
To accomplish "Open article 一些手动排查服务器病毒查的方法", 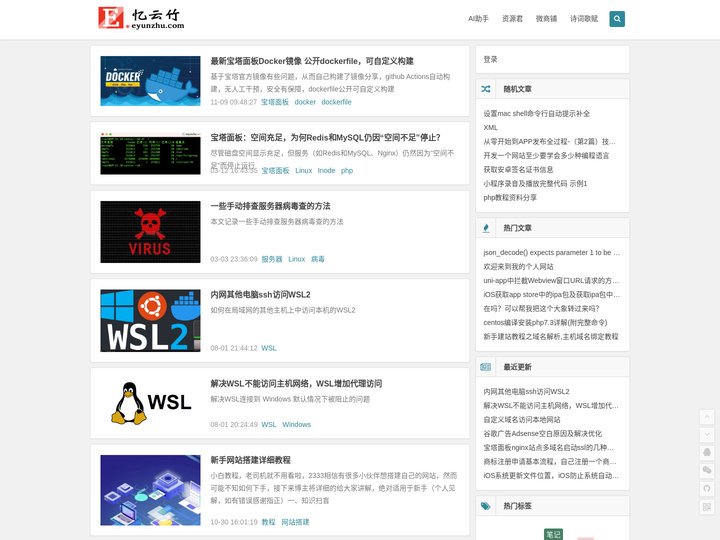I will [270, 206].
